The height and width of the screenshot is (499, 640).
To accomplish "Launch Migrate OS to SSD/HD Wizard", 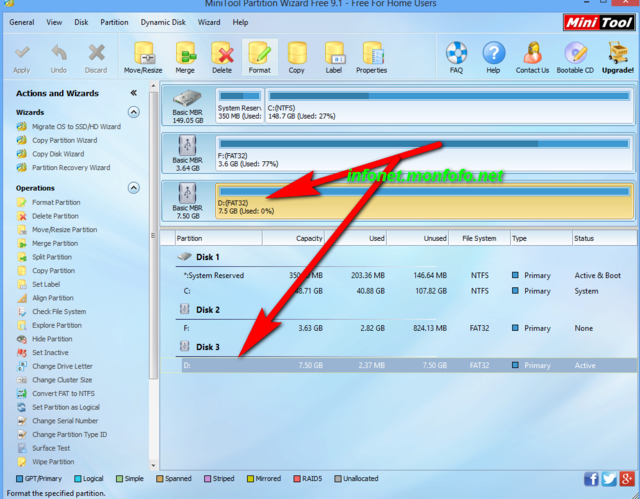I will click(x=76, y=126).
